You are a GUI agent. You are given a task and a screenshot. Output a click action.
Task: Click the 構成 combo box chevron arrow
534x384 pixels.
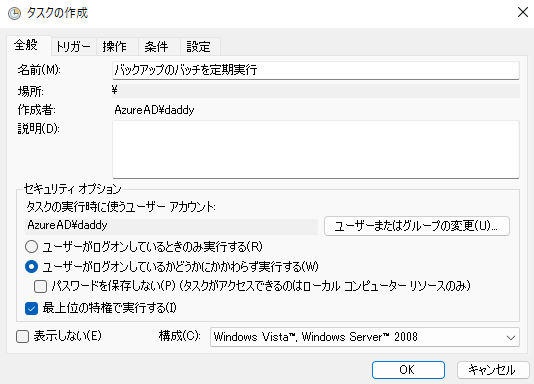pos(511,337)
